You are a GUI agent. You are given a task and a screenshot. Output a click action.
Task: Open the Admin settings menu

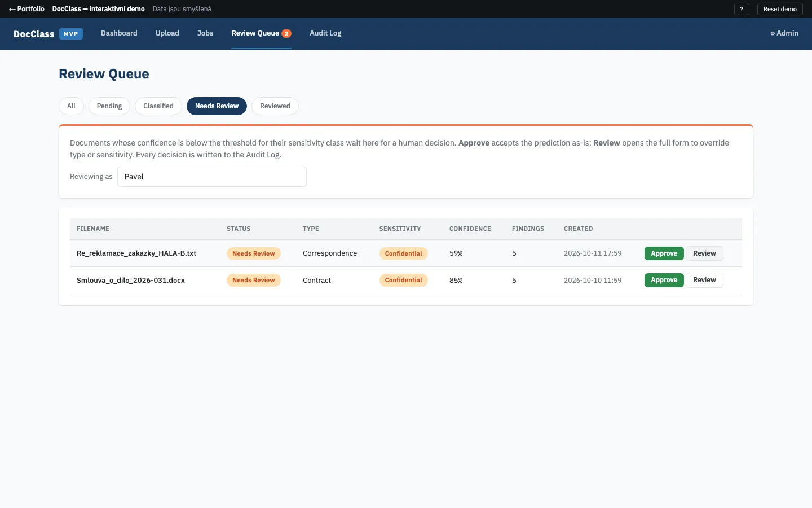(x=784, y=33)
